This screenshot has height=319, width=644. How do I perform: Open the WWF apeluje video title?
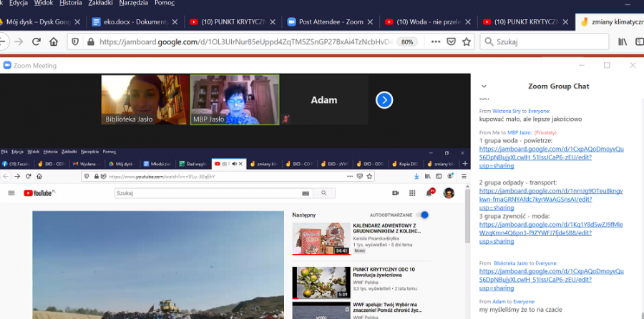tap(386, 308)
